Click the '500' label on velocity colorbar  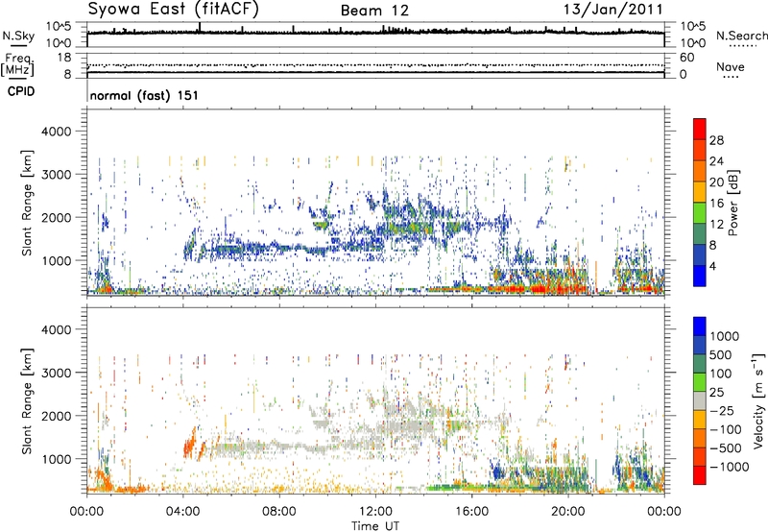(721, 355)
